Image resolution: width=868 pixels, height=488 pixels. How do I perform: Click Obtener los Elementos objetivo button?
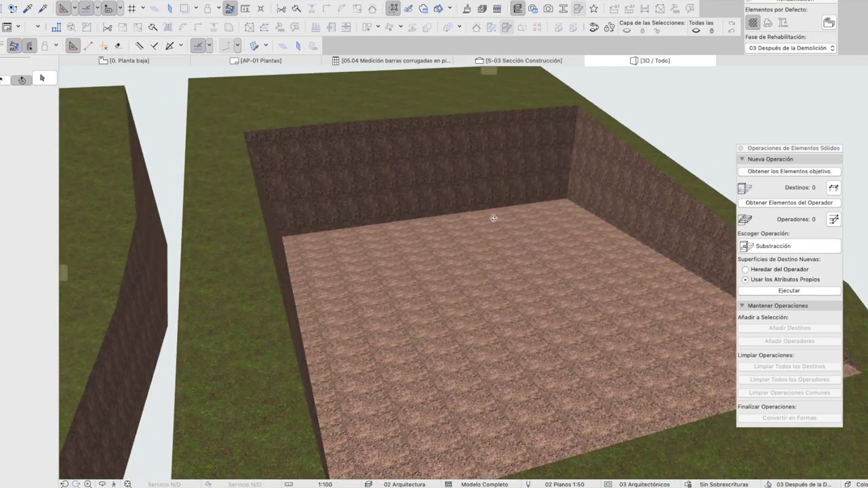(x=789, y=171)
